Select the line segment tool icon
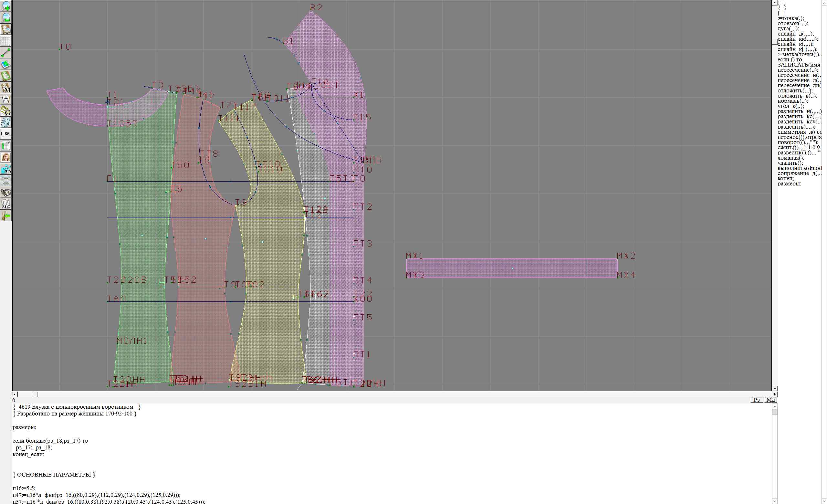The height and width of the screenshot is (504, 827). [x=6, y=53]
